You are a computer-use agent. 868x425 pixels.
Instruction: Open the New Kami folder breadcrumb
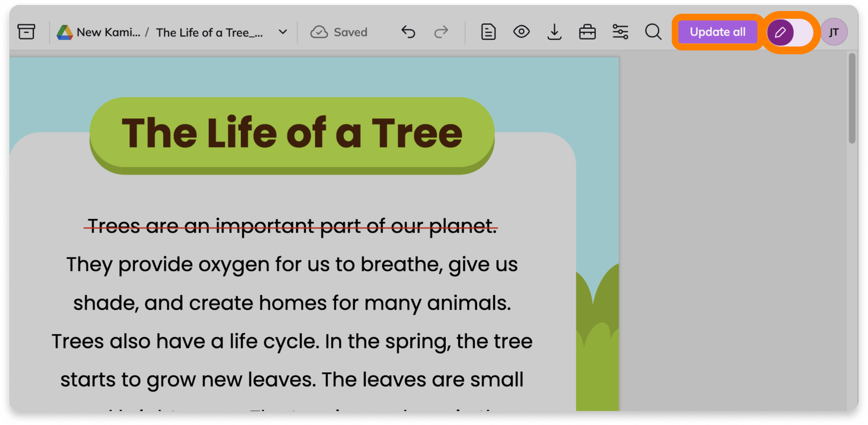(108, 32)
